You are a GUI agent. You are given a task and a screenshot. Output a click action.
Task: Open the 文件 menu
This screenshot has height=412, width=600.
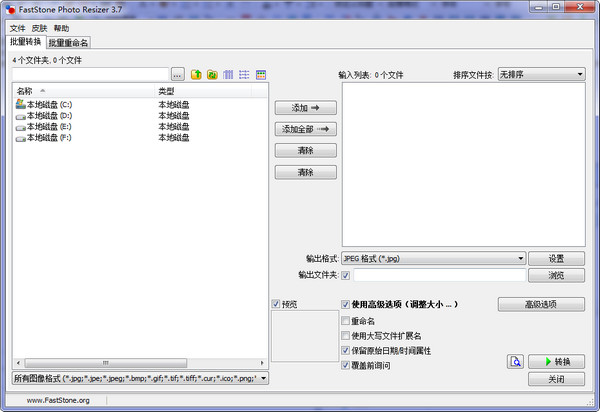tap(17, 29)
